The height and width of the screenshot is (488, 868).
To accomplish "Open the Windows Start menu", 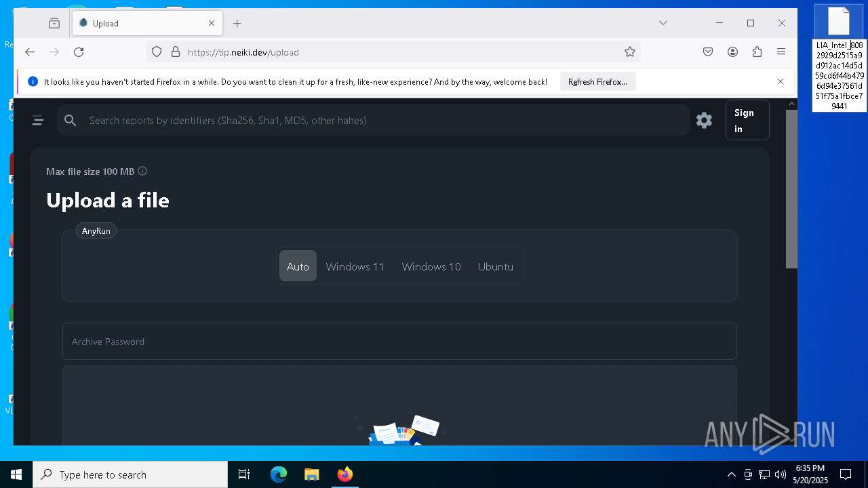I will pos(16,474).
